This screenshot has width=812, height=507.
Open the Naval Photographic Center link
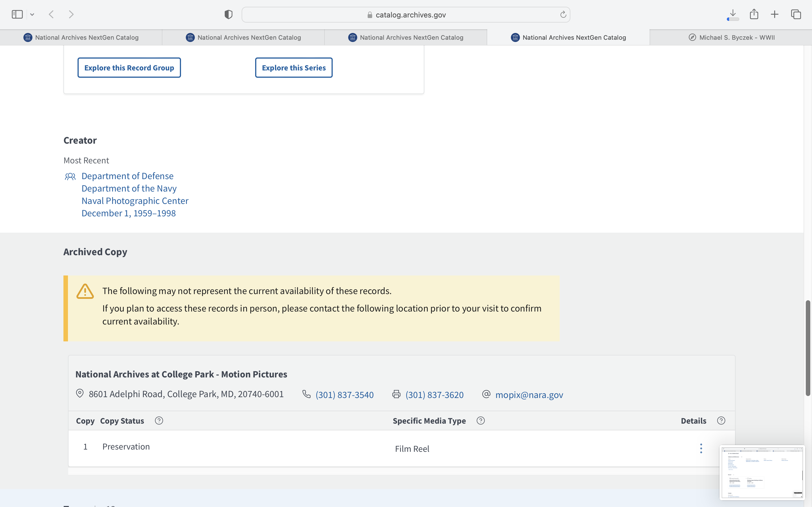[135, 201]
